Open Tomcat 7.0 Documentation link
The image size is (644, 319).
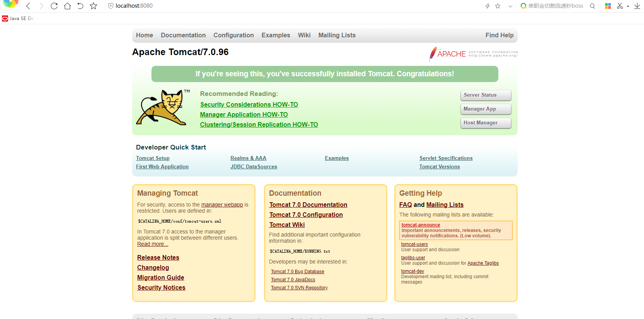point(308,205)
